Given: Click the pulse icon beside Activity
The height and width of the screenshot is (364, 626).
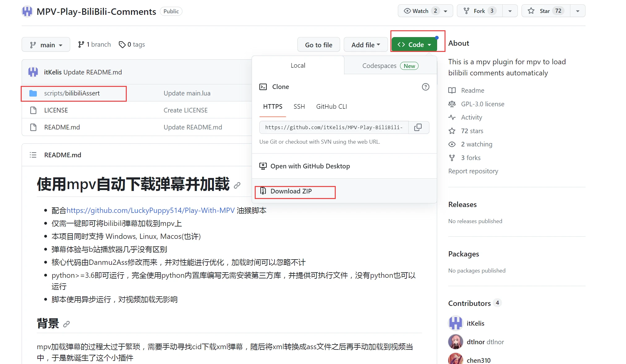Looking at the screenshot, I should tap(452, 117).
